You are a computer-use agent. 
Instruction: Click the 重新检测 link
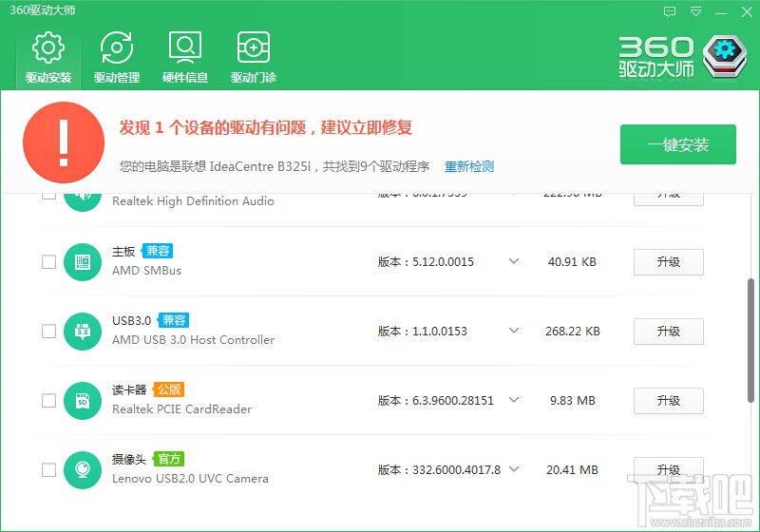click(x=469, y=166)
